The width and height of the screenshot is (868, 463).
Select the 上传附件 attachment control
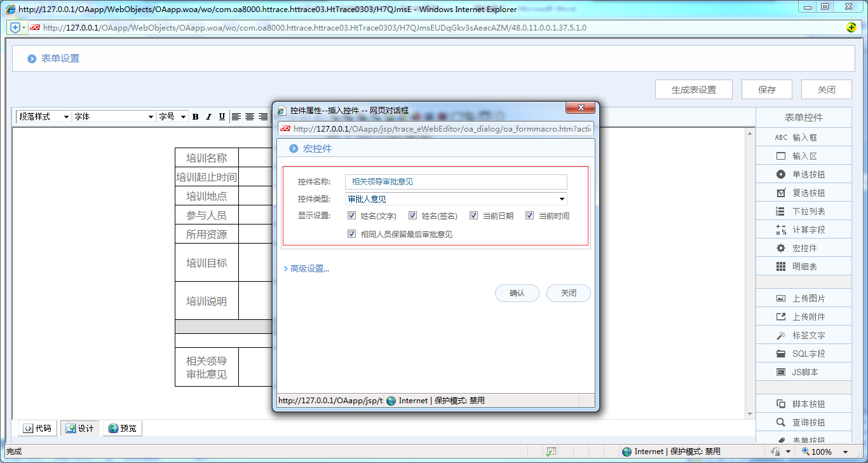click(x=804, y=316)
